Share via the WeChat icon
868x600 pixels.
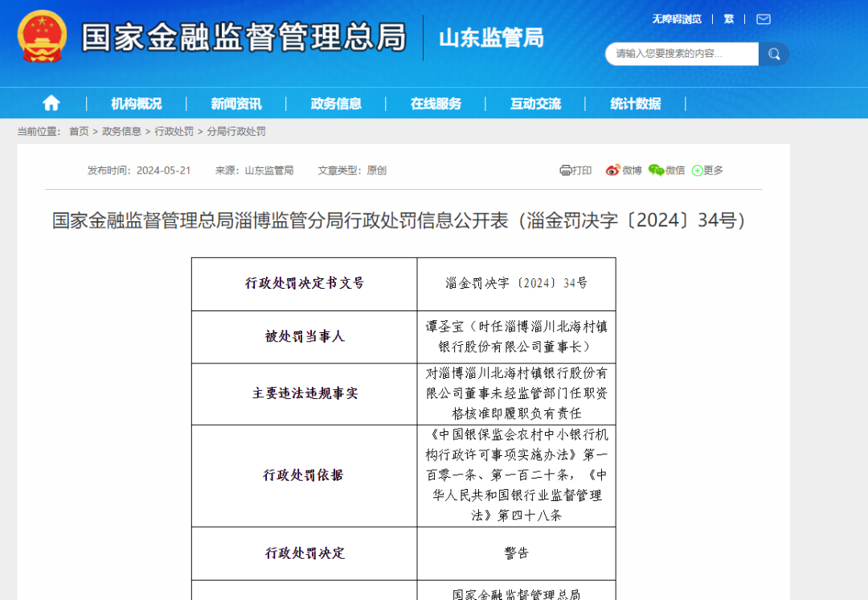click(x=656, y=170)
